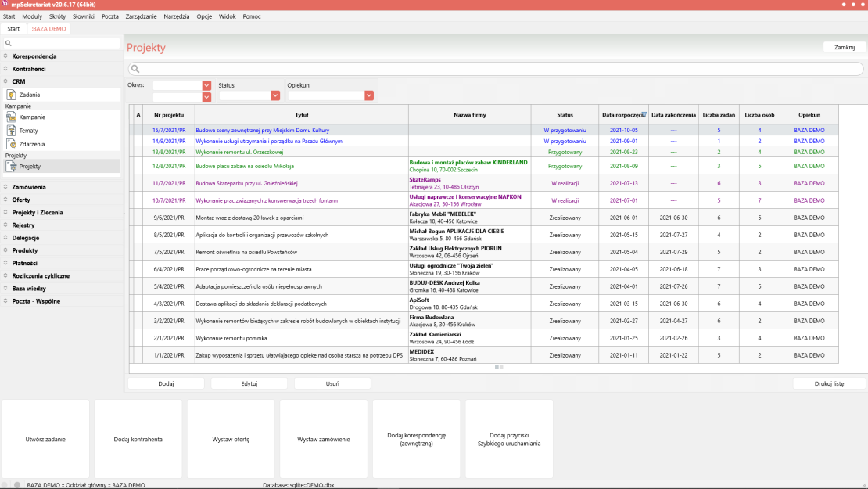Expand the Delegacje section
Image resolution: width=868 pixels, height=489 pixels.
(5, 238)
